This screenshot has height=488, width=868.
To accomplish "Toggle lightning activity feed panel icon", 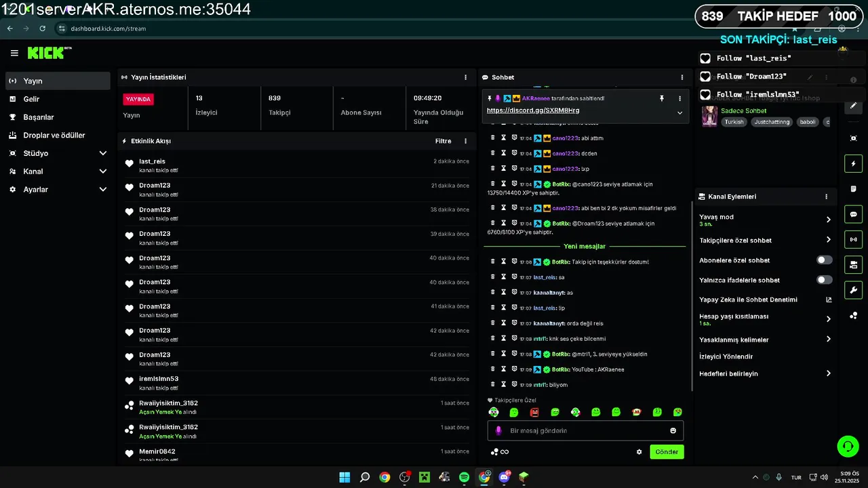I will (853, 163).
